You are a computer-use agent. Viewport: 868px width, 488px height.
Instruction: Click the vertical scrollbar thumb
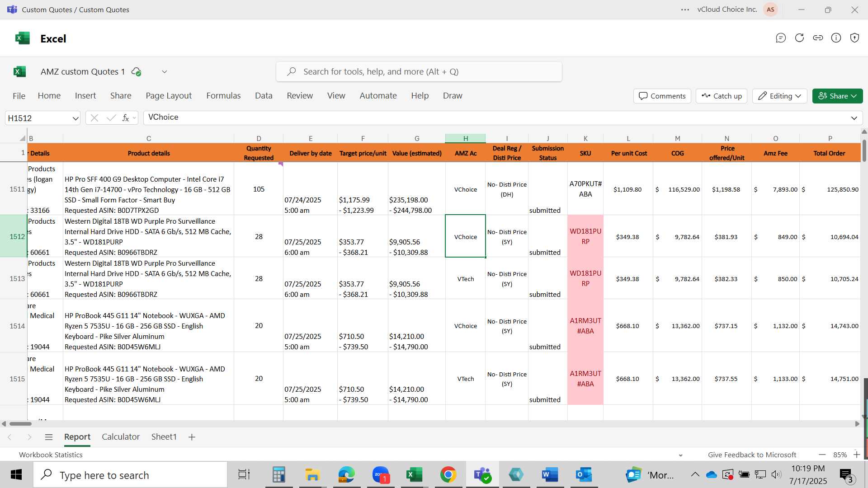pyautogui.click(x=864, y=151)
